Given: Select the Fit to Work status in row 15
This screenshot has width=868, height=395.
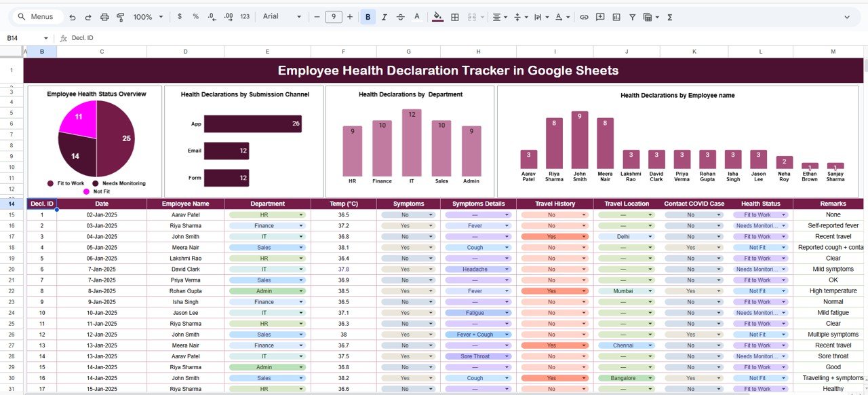Looking at the screenshot, I should point(760,214).
